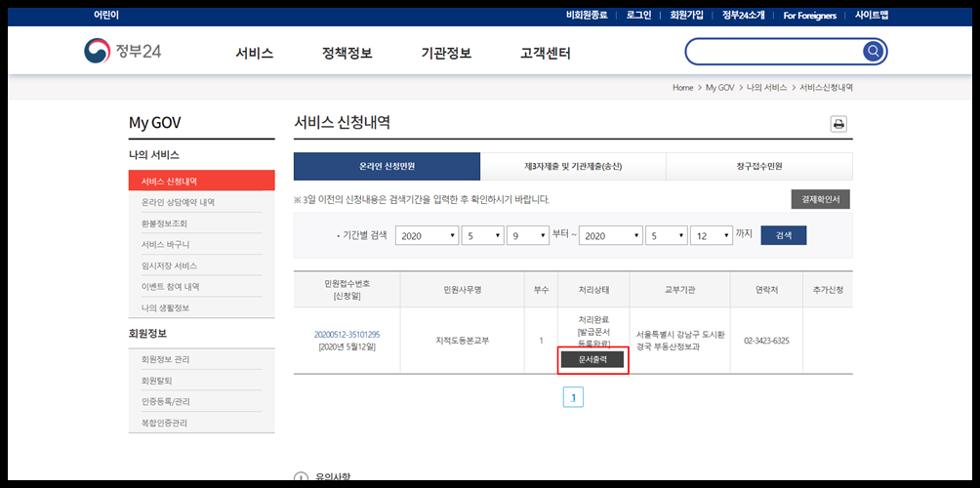Click the 정부24 logo
Viewport: 980px width, 488px height.
tap(123, 52)
